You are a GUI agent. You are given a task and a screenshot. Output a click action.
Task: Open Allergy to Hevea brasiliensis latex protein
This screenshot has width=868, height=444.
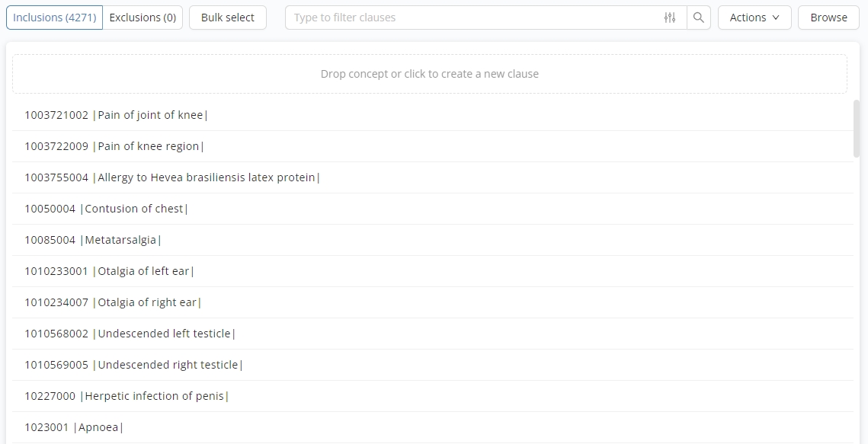172,177
